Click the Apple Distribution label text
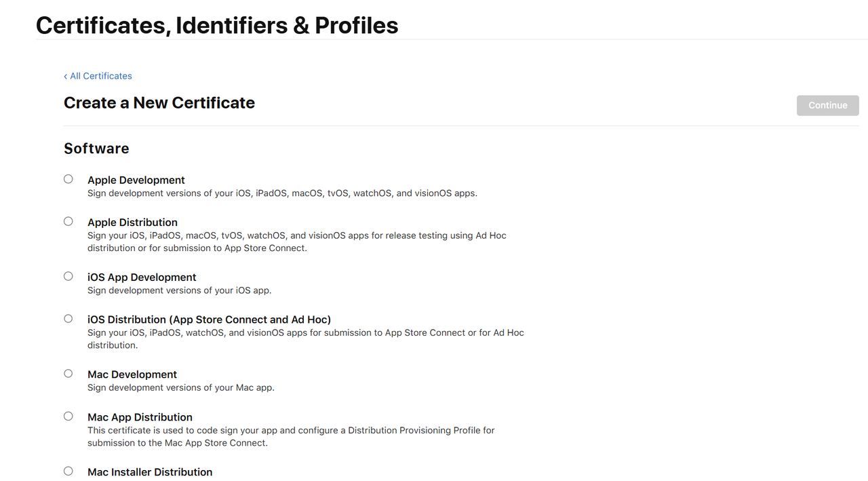The width and height of the screenshot is (868, 481). [x=132, y=223]
